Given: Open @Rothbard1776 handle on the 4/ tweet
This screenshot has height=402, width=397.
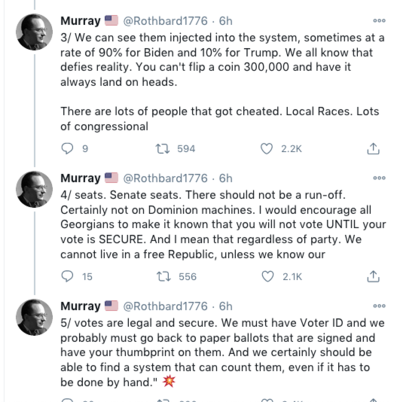Looking at the screenshot, I should tap(165, 178).
